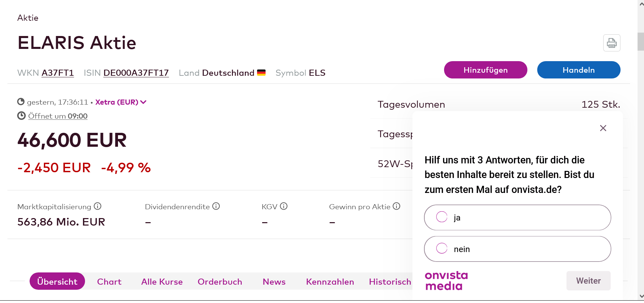Screen dimensions: 644x303
Task: Click the vertical scrollbar thumb
Action: 641,41
